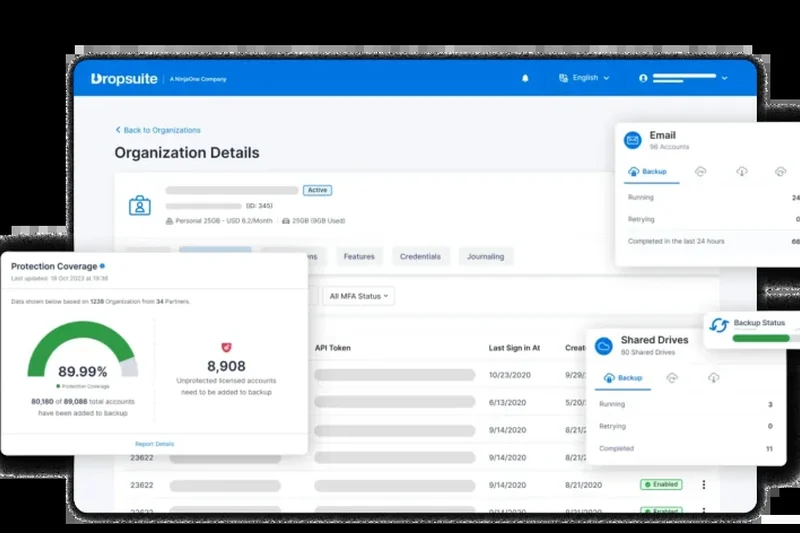Click the Dropsuite logo
The width and height of the screenshot is (800, 533).
pos(124,79)
